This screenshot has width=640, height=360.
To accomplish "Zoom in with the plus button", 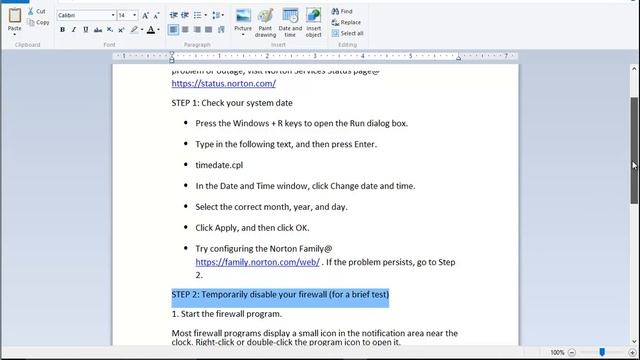I will 633,353.
